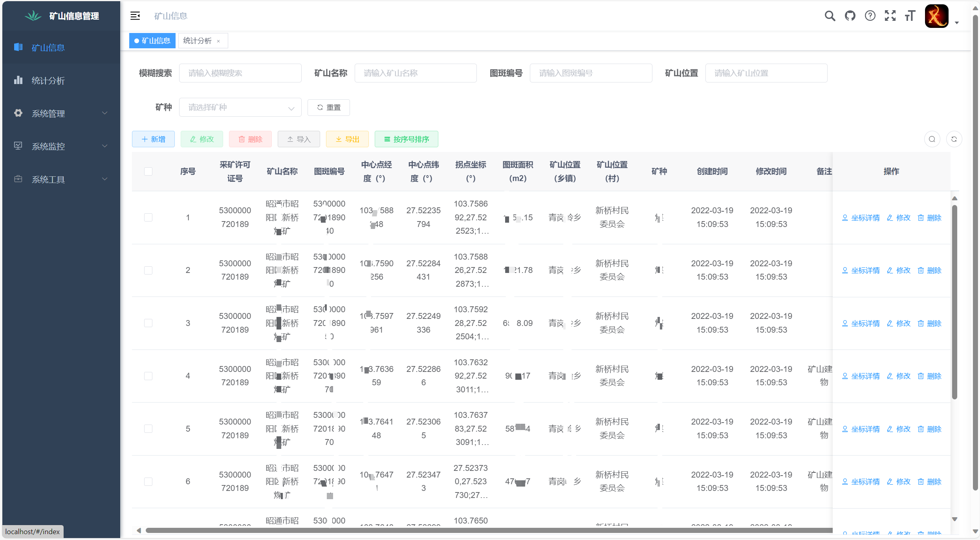Open the GitHub source icon
The image size is (980, 540).
tap(850, 16)
